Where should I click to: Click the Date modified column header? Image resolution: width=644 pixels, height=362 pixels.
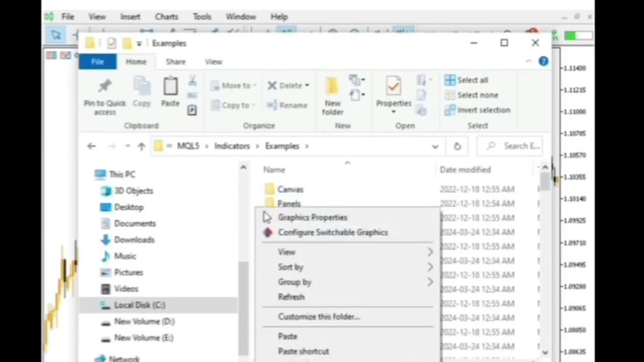click(x=465, y=170)
